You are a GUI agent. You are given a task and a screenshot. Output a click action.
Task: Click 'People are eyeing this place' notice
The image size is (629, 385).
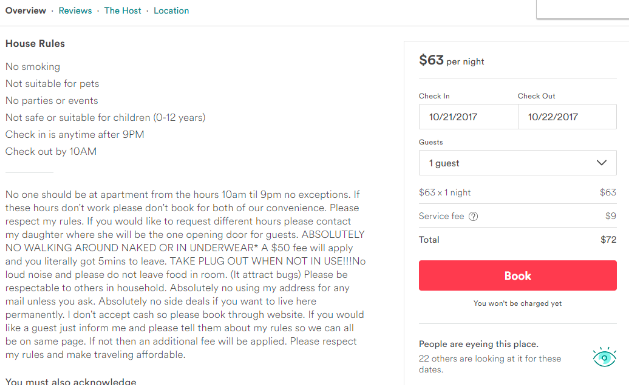479,344
